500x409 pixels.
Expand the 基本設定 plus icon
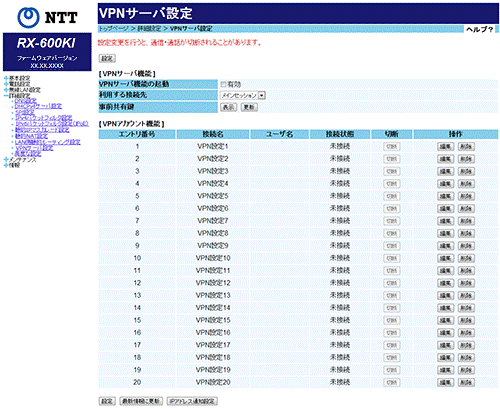click(x=6, y=78)
